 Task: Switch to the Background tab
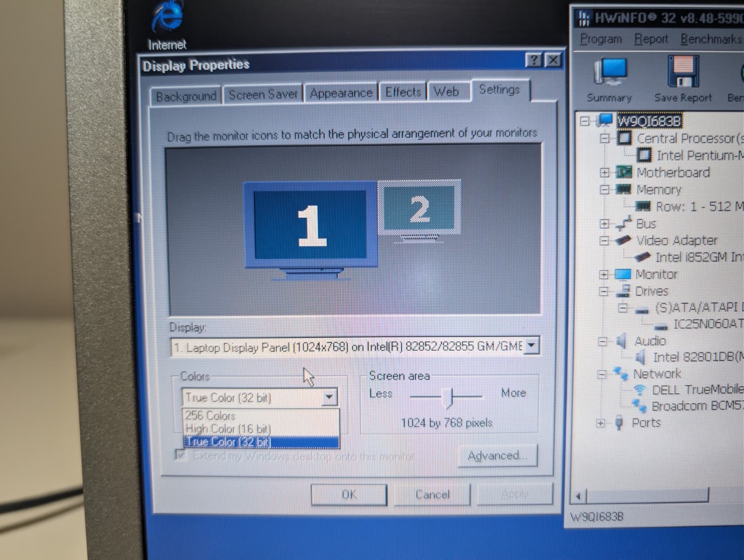point(186,96)
